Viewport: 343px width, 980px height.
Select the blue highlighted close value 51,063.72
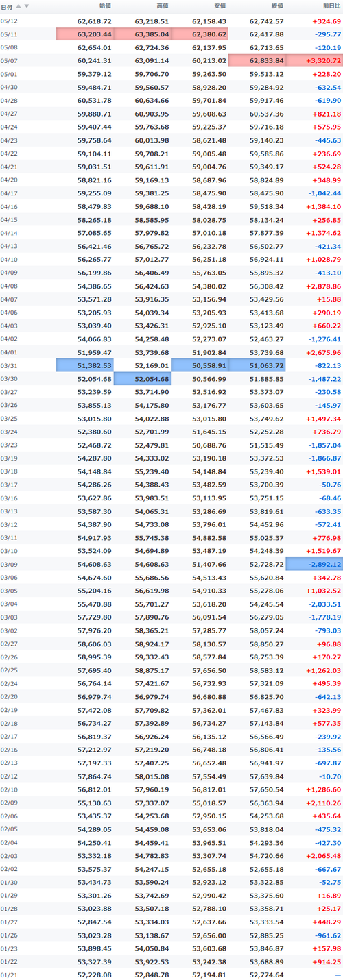point(257,365)
